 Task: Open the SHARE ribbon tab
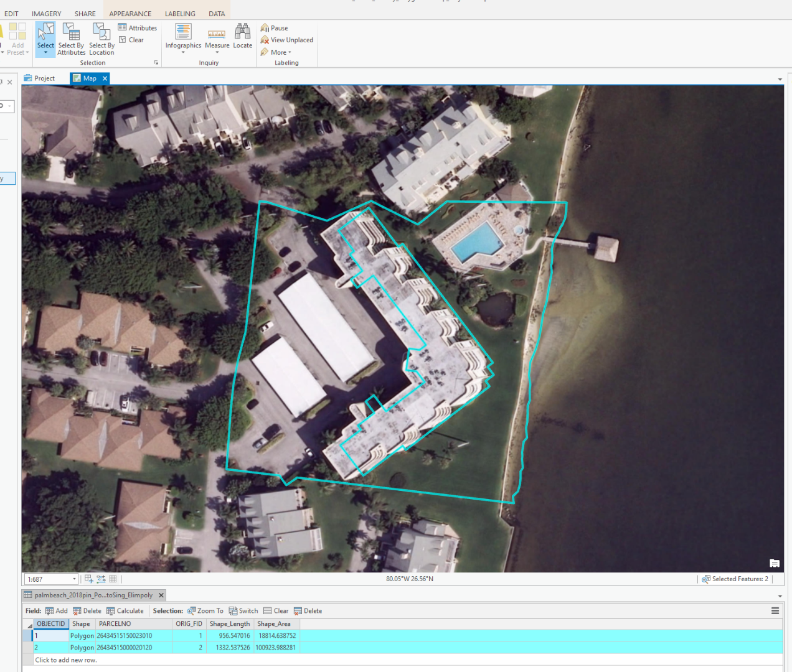(x=85, y=14)
